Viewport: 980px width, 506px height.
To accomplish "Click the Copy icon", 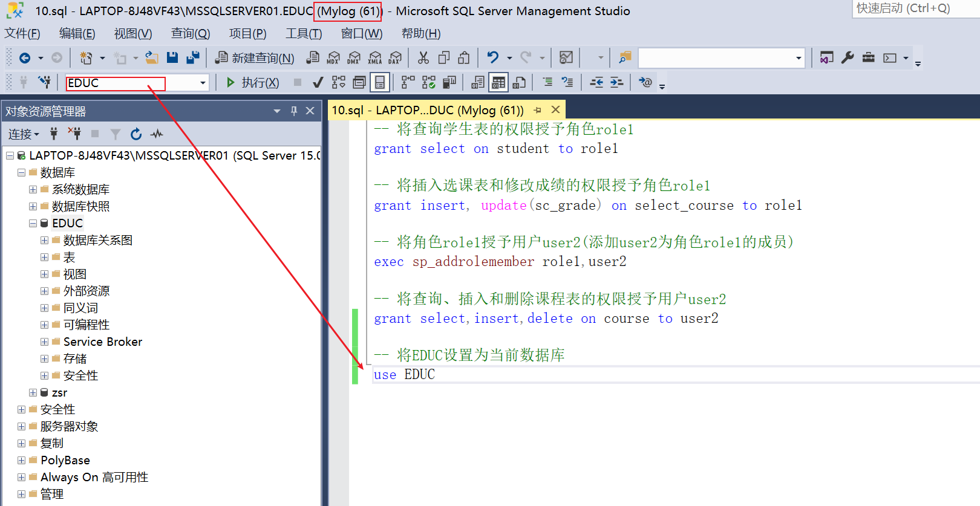I will [x=444, y=58].
